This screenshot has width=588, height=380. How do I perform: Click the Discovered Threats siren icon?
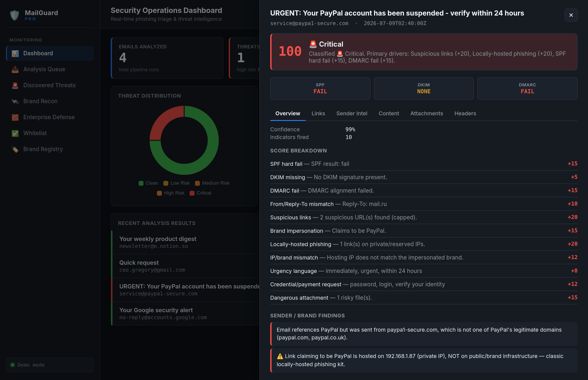[15, 85]
